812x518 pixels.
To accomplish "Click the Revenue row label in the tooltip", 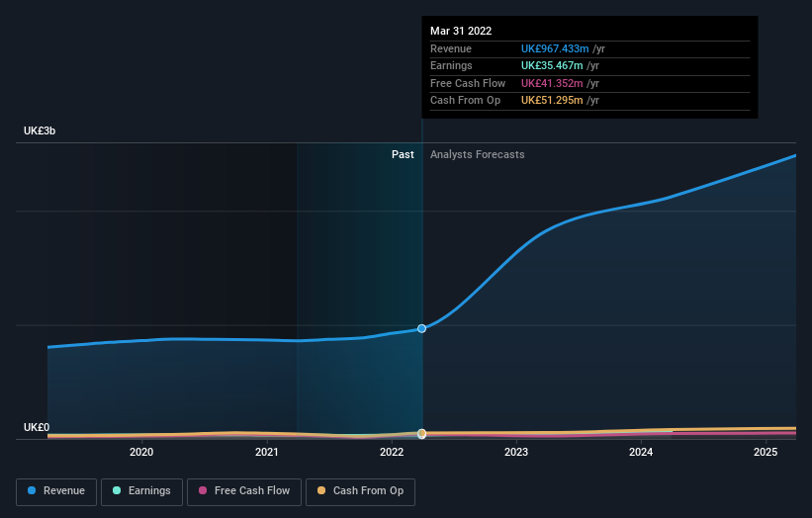I will click(451, 48).
